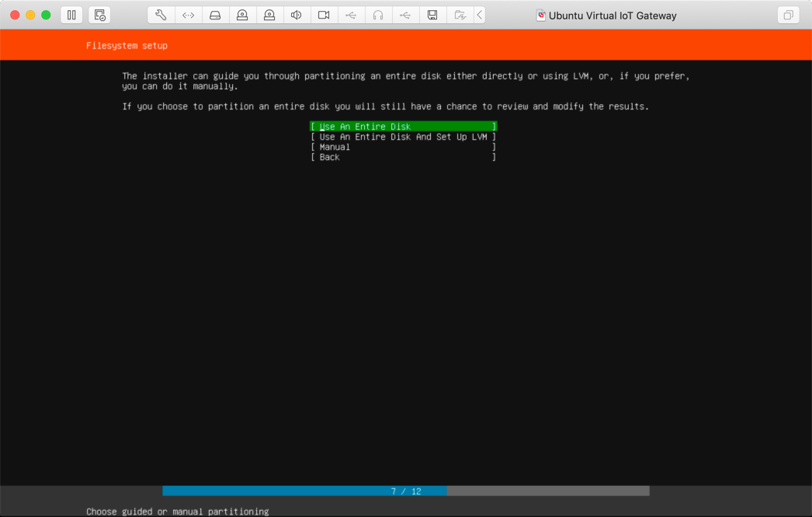Select Use An Entire Disk option

[x=404, y=127]
